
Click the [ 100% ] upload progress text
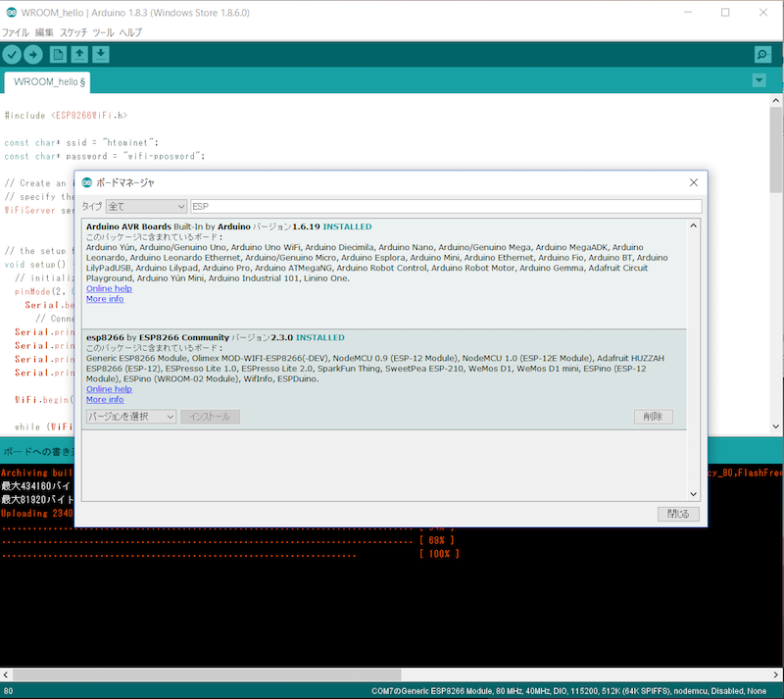click(x=439, y=554)
